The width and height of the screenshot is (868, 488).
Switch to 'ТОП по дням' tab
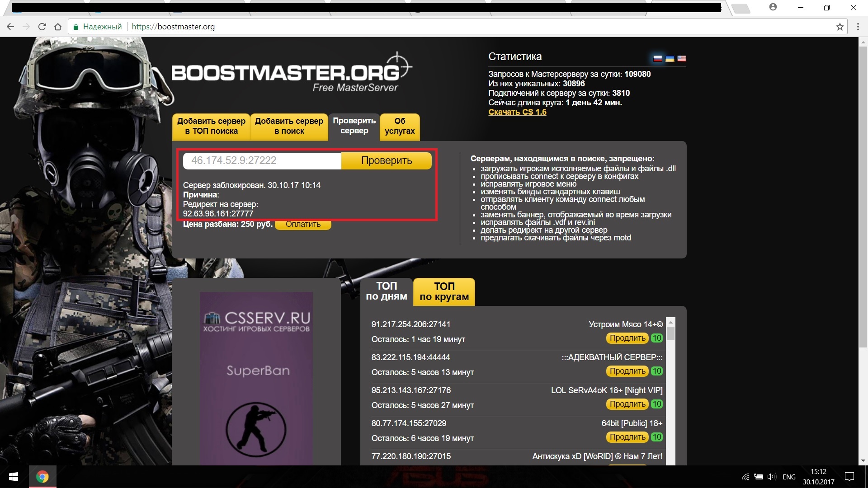tap(387, 291)
